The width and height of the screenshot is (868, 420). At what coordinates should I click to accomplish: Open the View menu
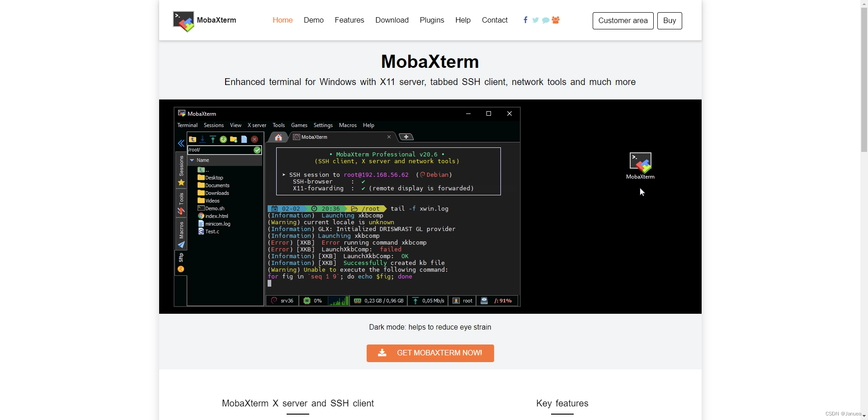tap(236, 125)
